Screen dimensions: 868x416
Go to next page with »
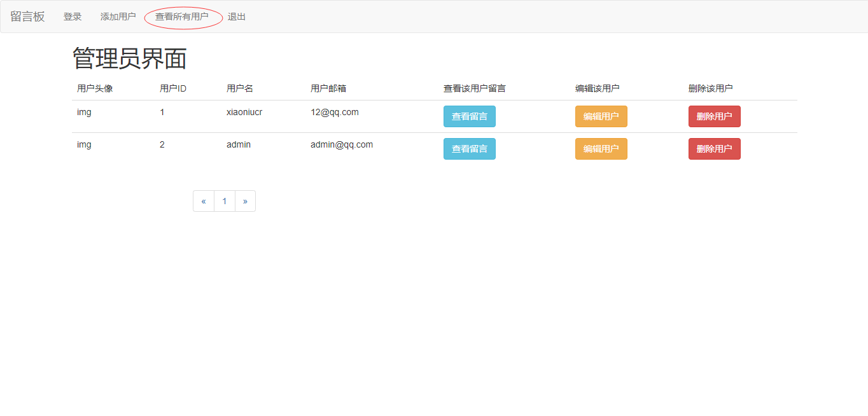point(245,201)
